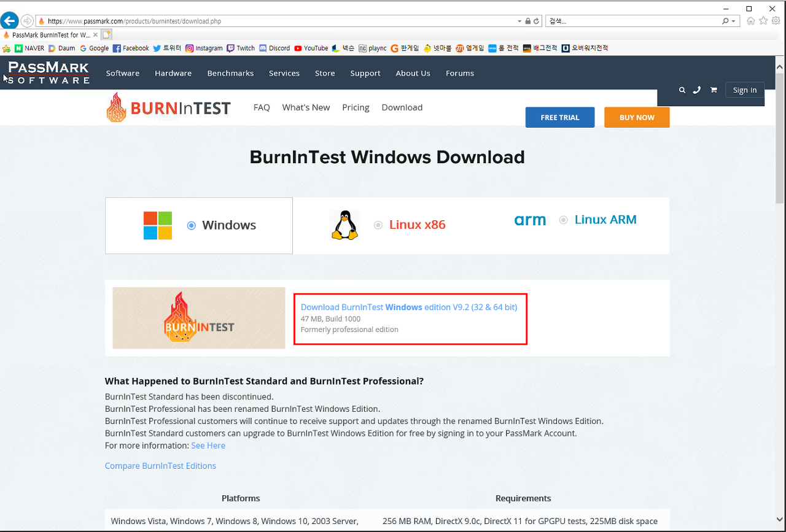
Task: Refresh the page using the reload icon
Action: [x=537, y=21]
